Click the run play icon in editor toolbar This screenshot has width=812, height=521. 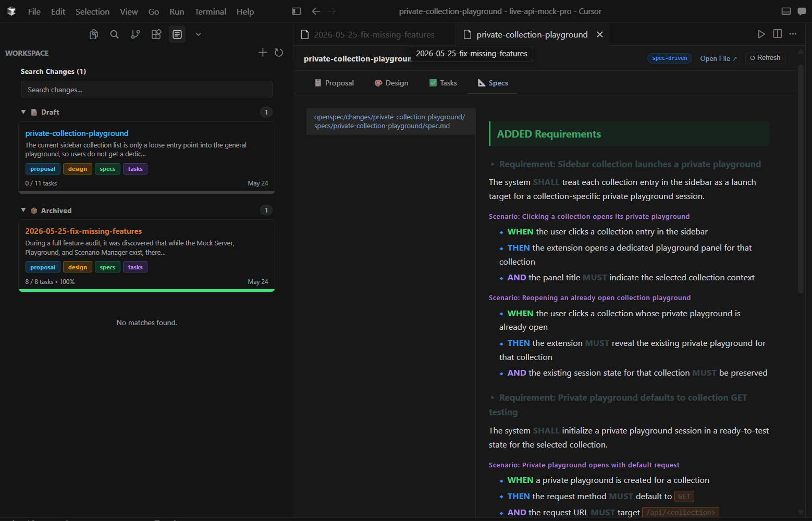pos(761,34)
